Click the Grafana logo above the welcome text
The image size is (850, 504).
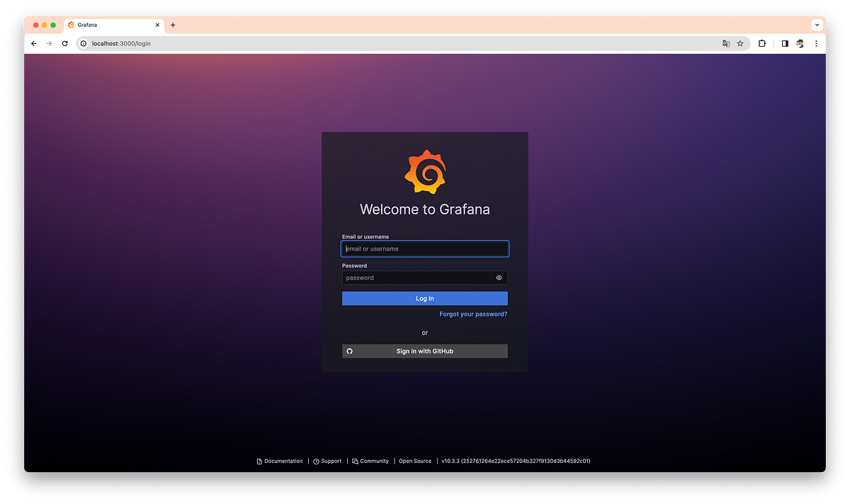coord(425,171)
